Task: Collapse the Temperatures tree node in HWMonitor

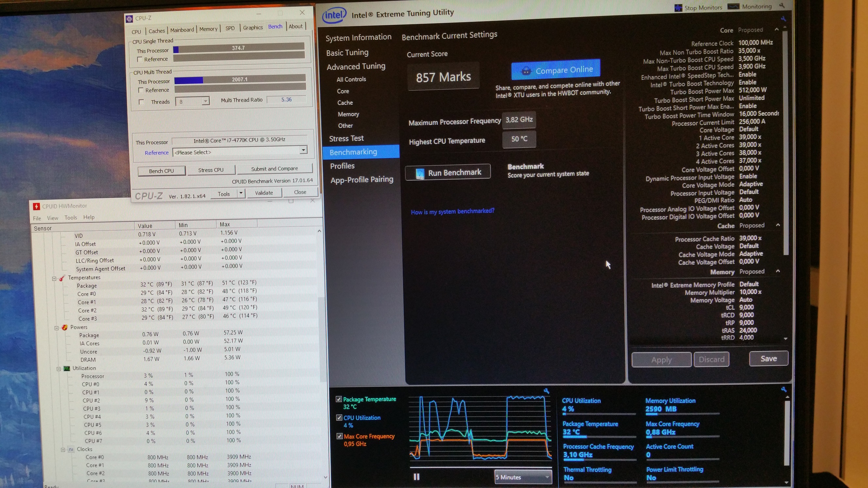Action: coord(54,279)
